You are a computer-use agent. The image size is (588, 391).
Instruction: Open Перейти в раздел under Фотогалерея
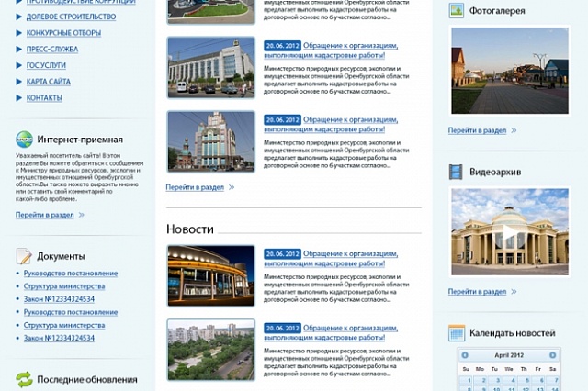pos(477,130)
